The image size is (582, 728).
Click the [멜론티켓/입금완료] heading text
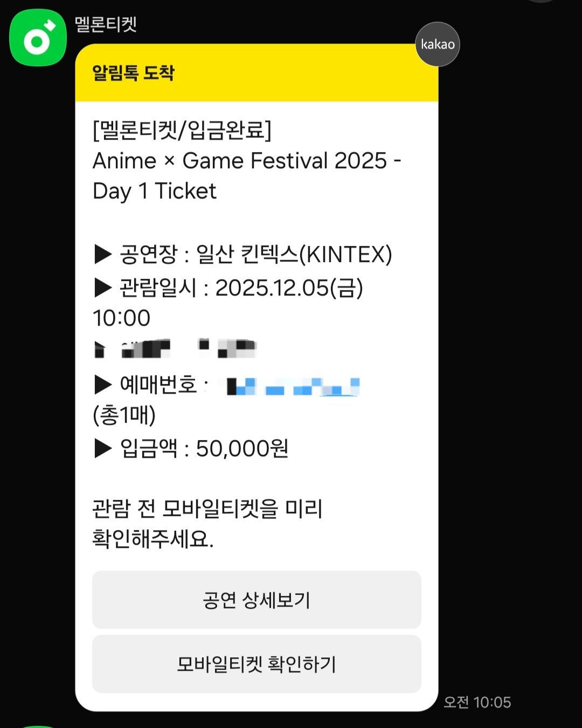[x=182, y=130]
